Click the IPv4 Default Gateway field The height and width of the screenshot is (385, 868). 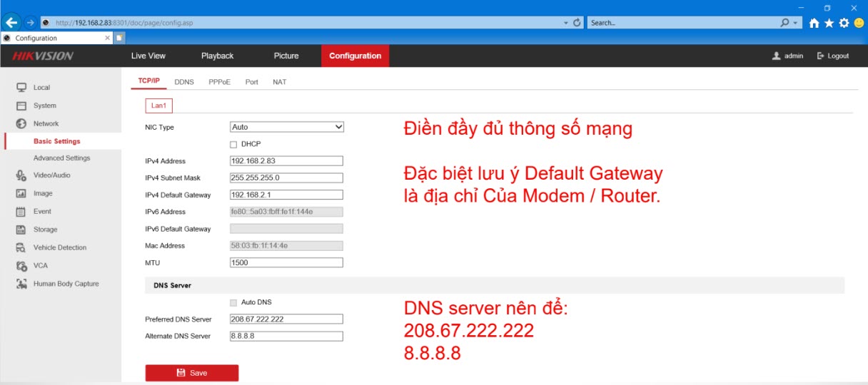click(286, 195)
